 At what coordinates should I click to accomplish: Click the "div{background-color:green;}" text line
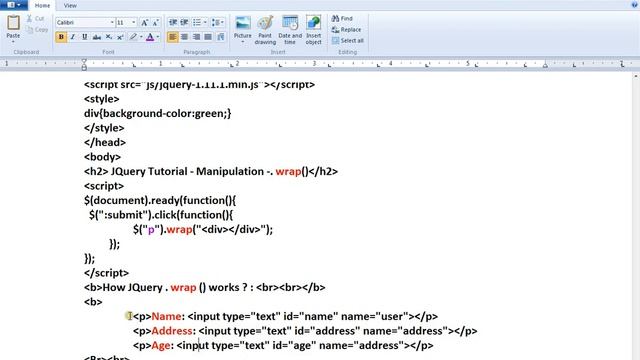click(158, 113)
